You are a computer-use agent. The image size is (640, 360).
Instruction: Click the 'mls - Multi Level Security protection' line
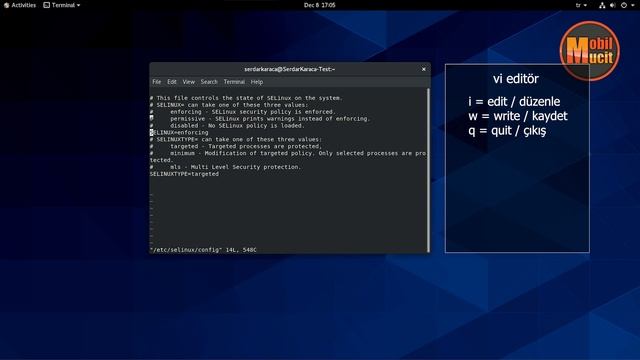pos(225,167)
